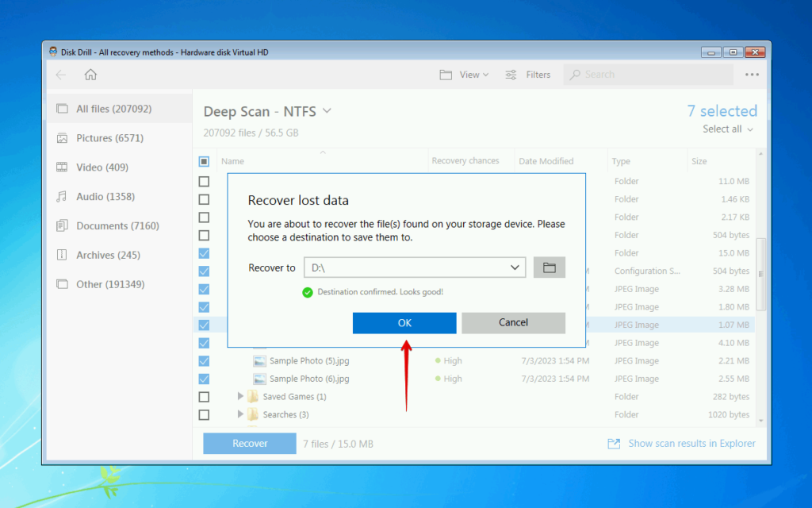Select Sample Photo (5).jpg file name

309,361
